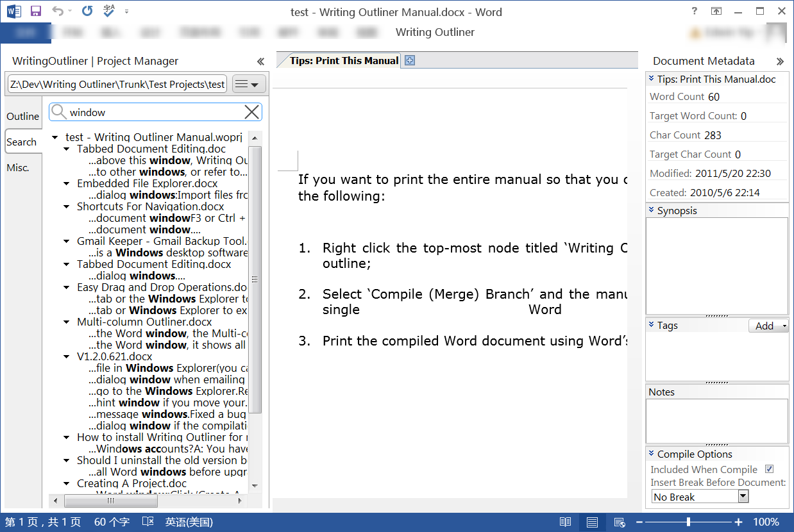794x532 pixels.
Task: Open Ribbon Display Options icon
Action: 716,11
